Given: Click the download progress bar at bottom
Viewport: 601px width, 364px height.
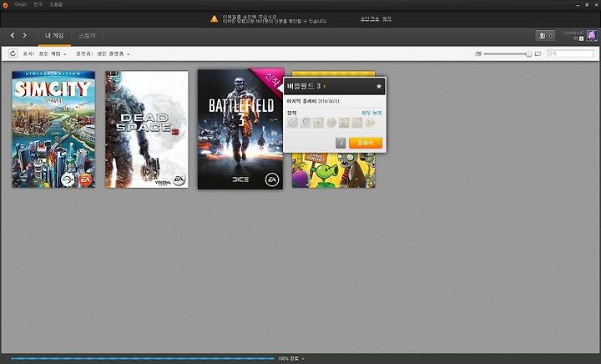Looking at the screenshot, I should point(143,359).
